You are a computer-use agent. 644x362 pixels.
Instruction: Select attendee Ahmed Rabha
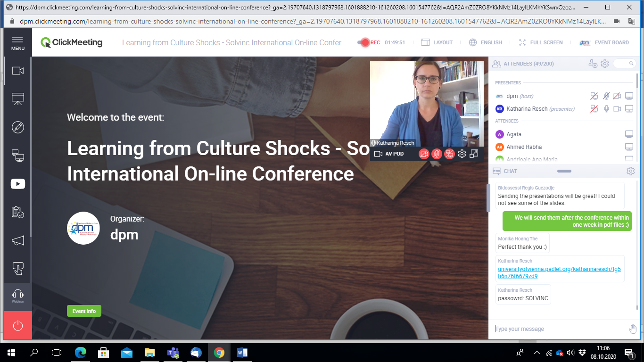click(524, 147)
